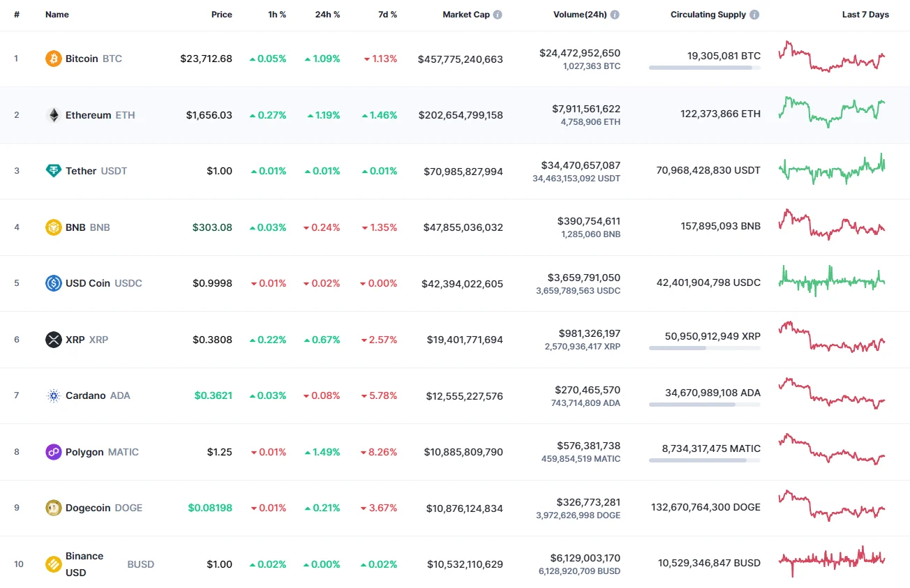Select the Tether USDT logo
The image size is (910, 588).
pos(53,170)
